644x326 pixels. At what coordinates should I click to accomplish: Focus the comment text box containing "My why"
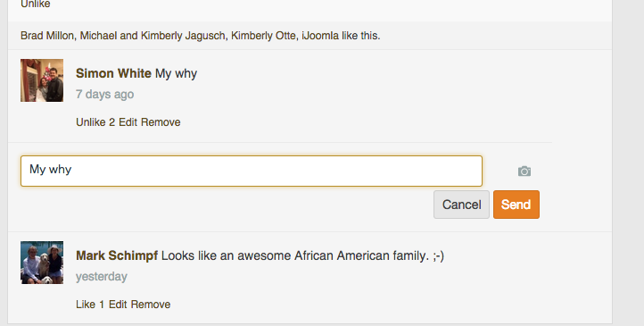[252, 171]
